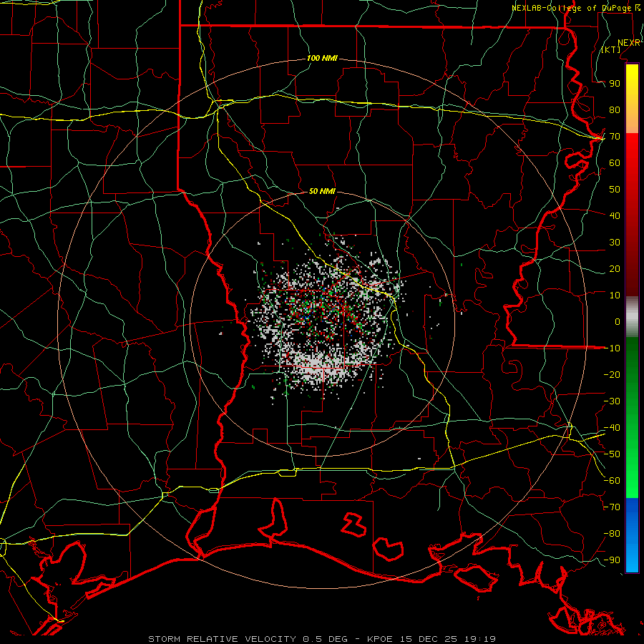Click the 10 value on the velocity scale

(x=615, y=296)
